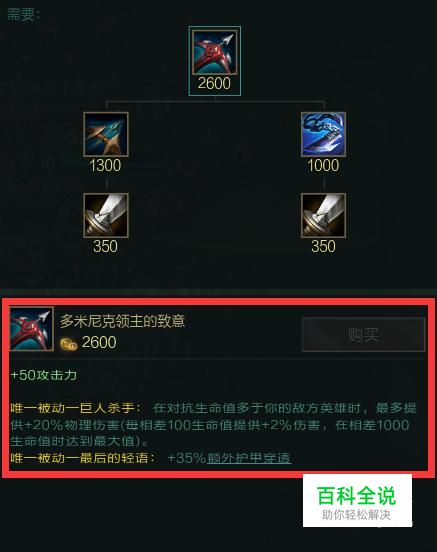This screenshot has height=552, width=437.
Task: Click the 2600 price under the top item
Action: tap(214, 83)
